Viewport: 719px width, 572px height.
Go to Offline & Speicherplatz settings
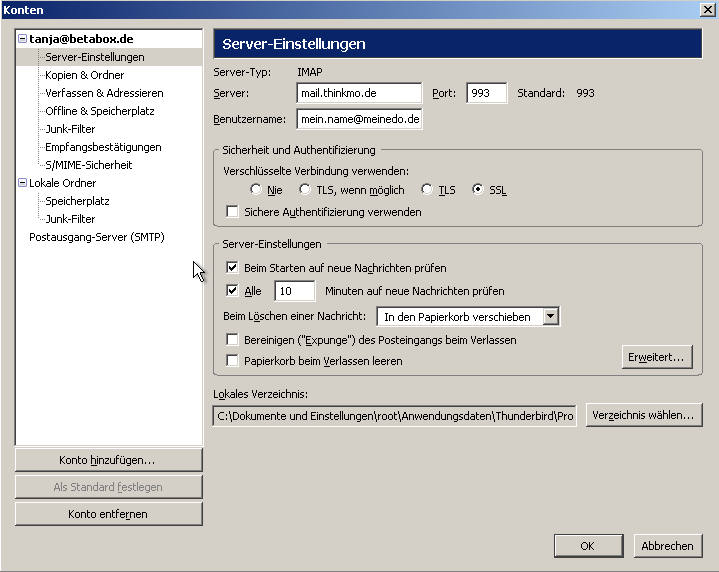[97, 111]
